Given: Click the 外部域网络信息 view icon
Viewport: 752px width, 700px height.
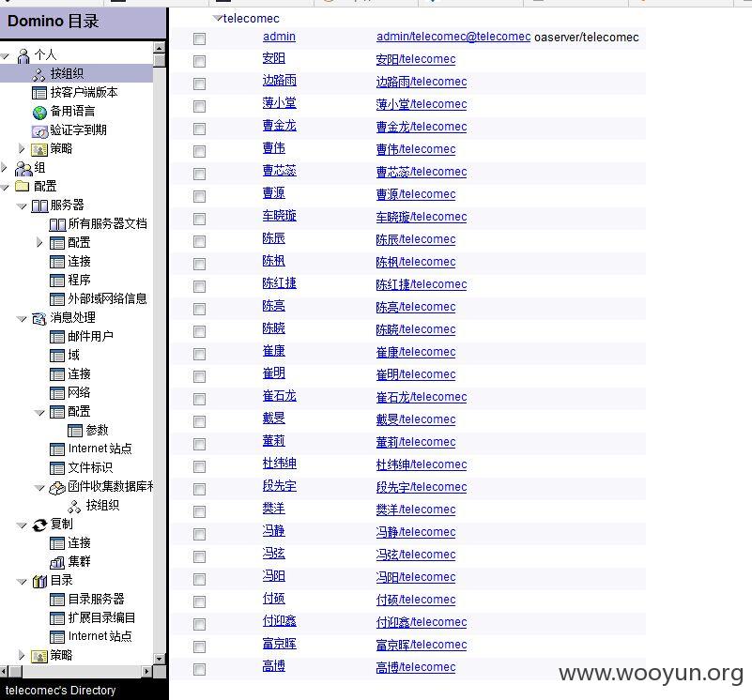Looking at the screenshot, I should (57, 299).
